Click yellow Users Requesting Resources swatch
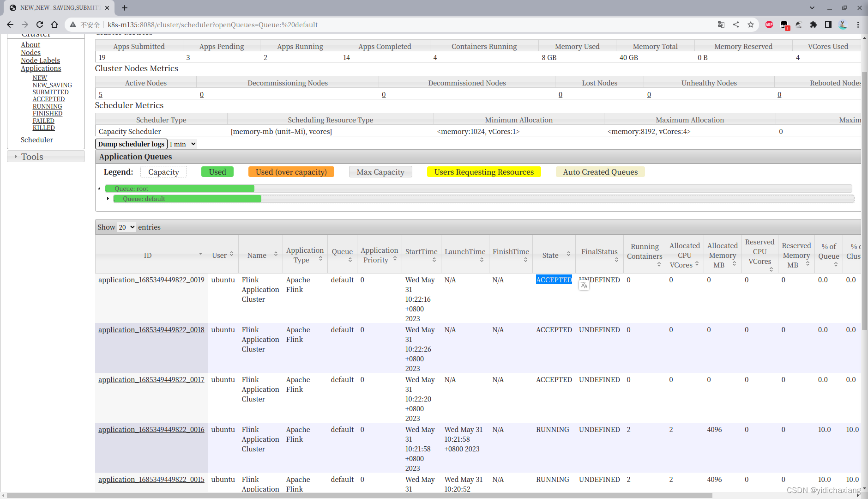Screen dimensions: 868x499 484,172
